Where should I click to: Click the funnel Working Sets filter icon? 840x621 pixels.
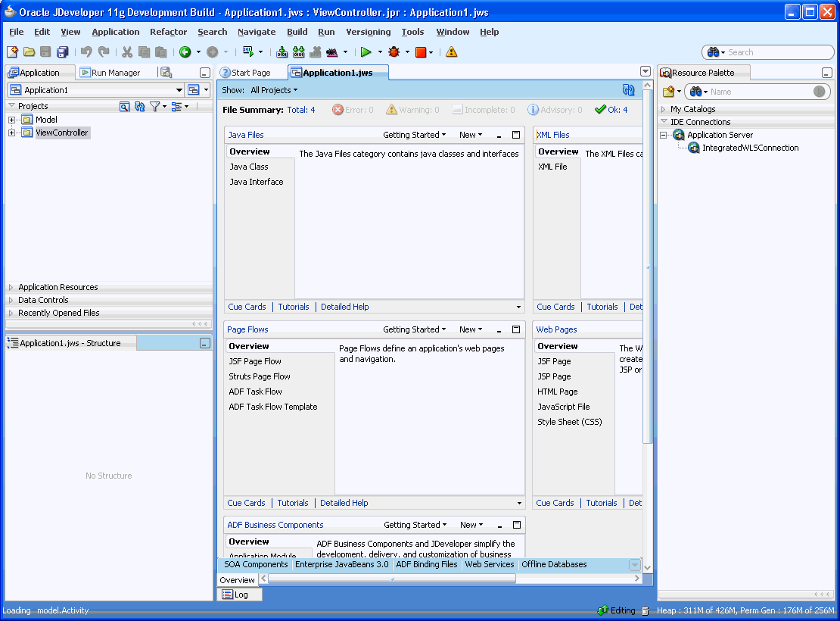pyautogui.click(x=155, y=107)
